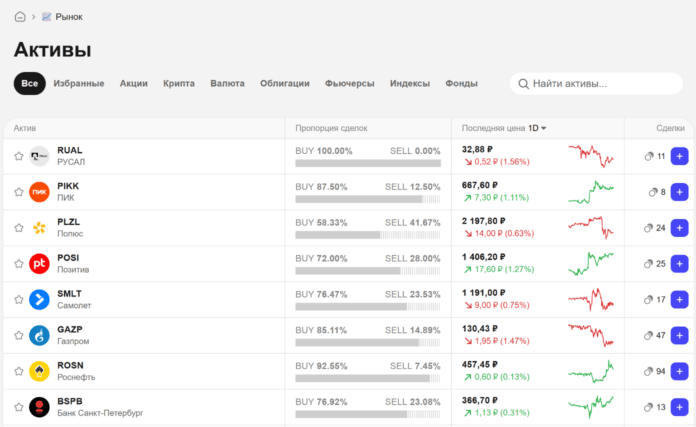Switch to the Валюта tab
This screenshot has height=427, width=696.
[x=227, y=83]
